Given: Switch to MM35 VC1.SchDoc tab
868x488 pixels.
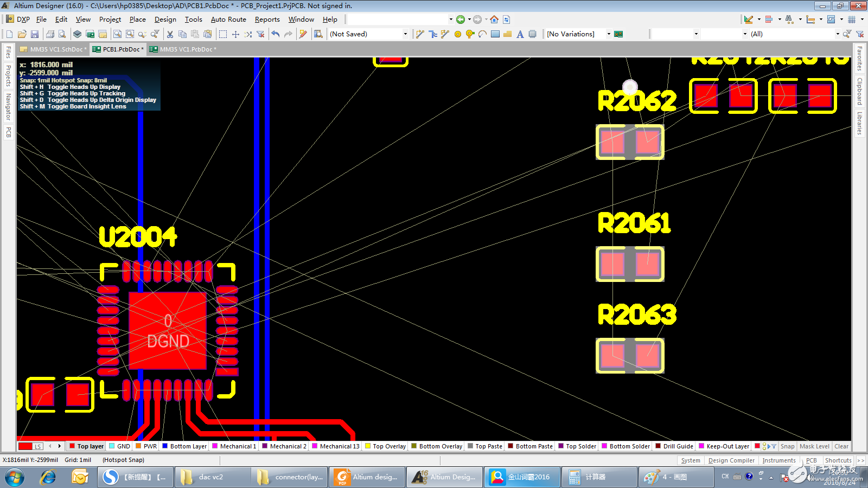Looking at the screenshot, I should click(53, 49).
